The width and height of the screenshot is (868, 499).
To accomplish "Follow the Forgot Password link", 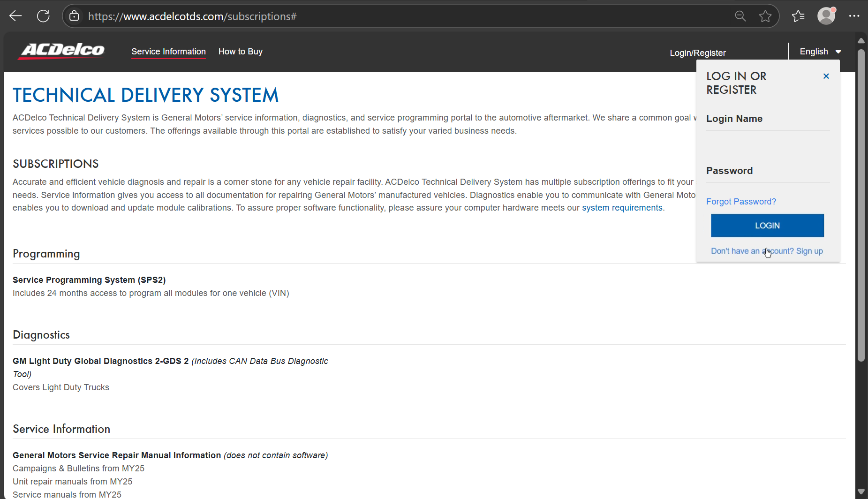I will click(741, 201).
